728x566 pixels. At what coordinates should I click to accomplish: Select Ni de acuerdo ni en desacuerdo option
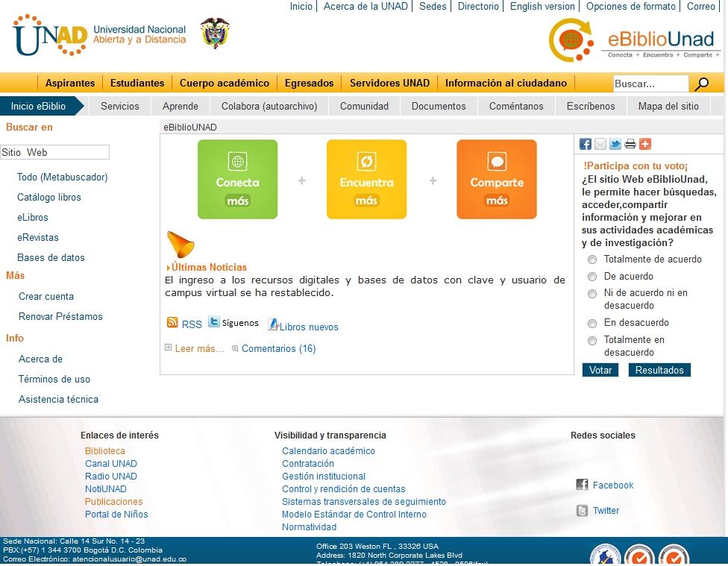tap(592, 294)
